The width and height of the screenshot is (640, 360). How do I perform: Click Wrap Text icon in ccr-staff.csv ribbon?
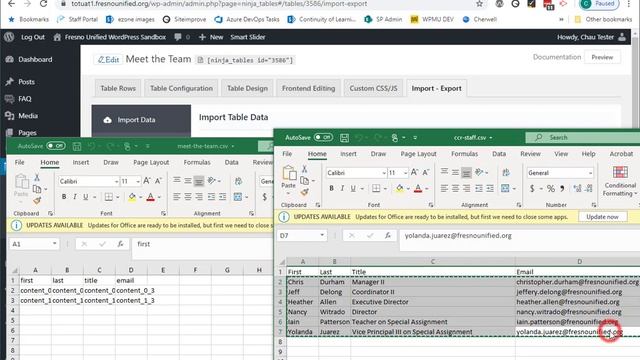pyautogui.click(x=506, y=173)
